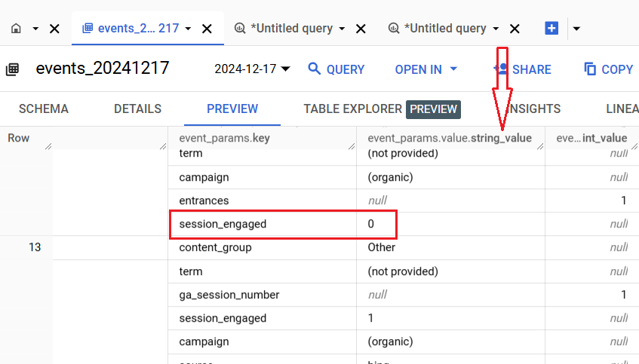Open dropdown arrow beside new tab button

576,29
